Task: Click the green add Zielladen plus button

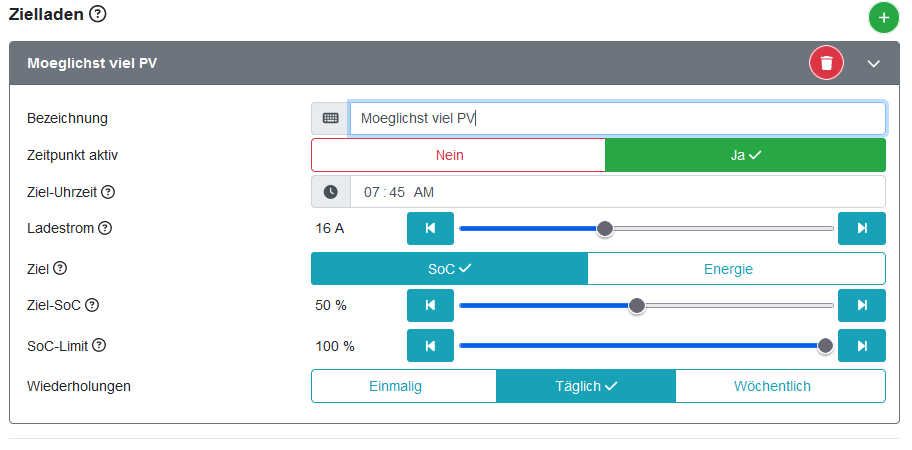Action: (x=883, y=18)
